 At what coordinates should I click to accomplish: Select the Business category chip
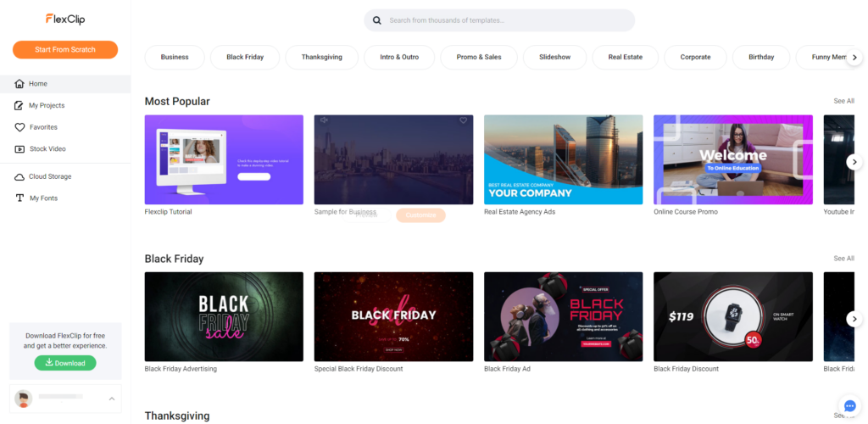point(175,57)
